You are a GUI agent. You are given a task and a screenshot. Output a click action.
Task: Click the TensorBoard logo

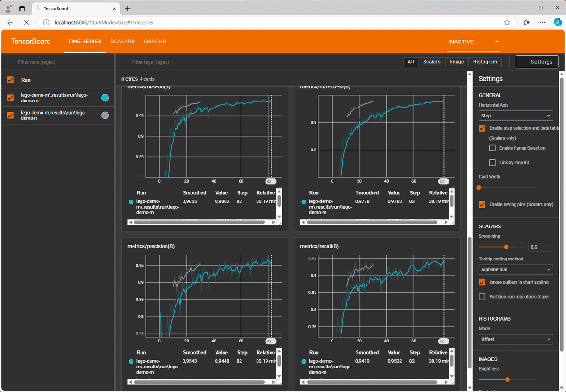click(x=31, y=42)
